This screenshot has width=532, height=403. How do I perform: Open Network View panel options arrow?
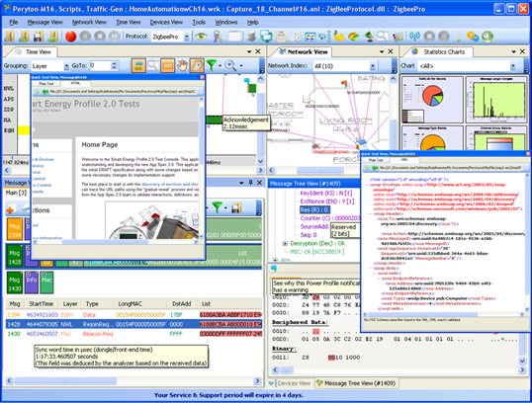pos(382,52)
